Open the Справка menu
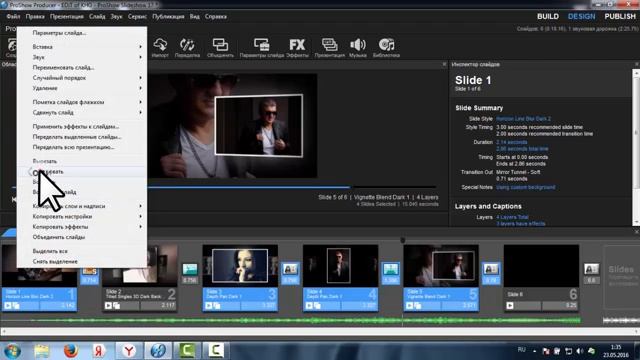This screenshot has width=640, height=360. (x=216, y=17)
